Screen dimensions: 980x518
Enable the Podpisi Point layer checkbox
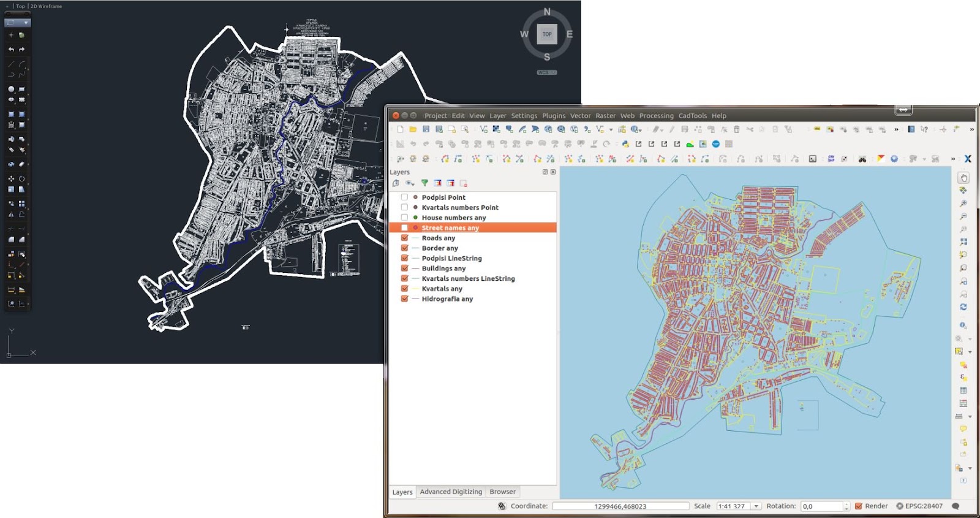[x=404, y=197]
